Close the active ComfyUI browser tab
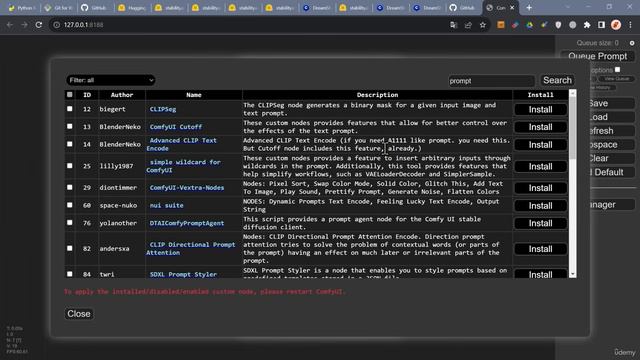640x360 pixels. point(512,8)
